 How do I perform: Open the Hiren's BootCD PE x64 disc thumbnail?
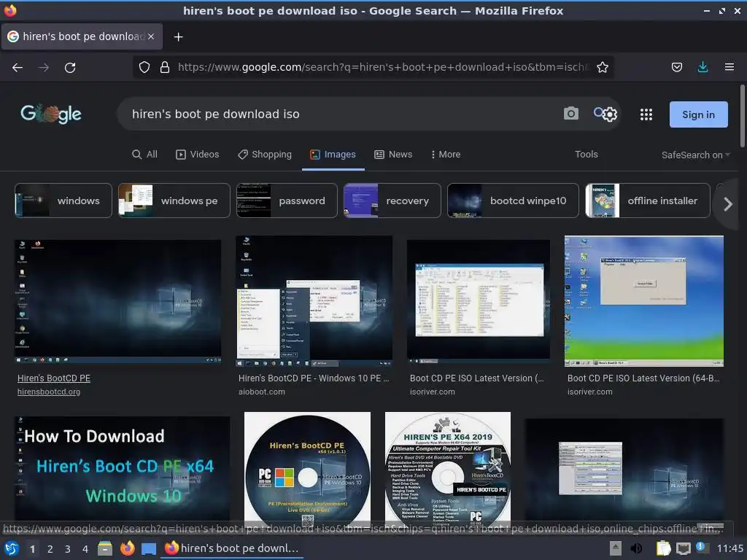(307, 467)
